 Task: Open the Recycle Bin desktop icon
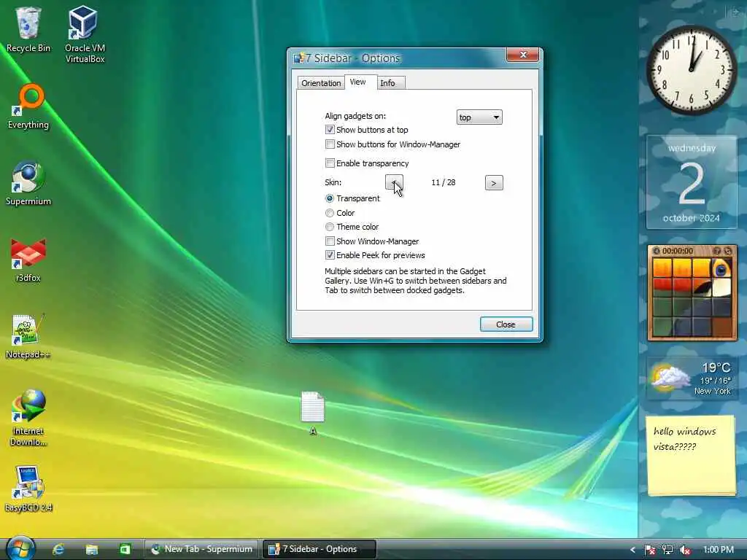[28, 29]
